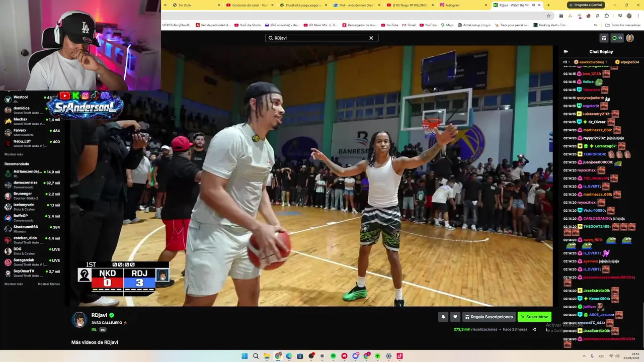644x362 pixels.
Task: Click the Kick search field
Action: [322, 38]
